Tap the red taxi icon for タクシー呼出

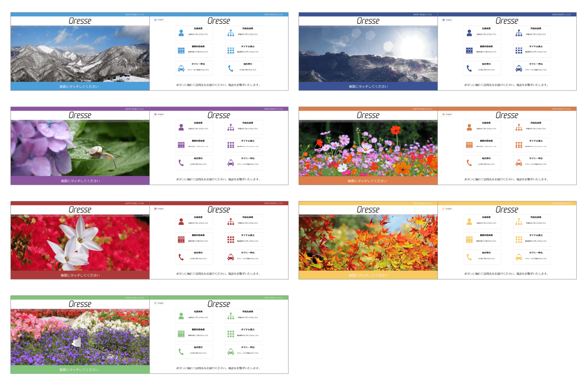(x=231, y=257)
